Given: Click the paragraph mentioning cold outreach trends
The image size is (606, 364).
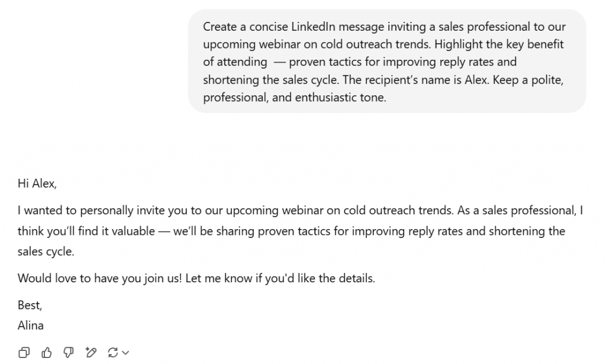Looking at the screenshot, I should click(x=296, y=231).
